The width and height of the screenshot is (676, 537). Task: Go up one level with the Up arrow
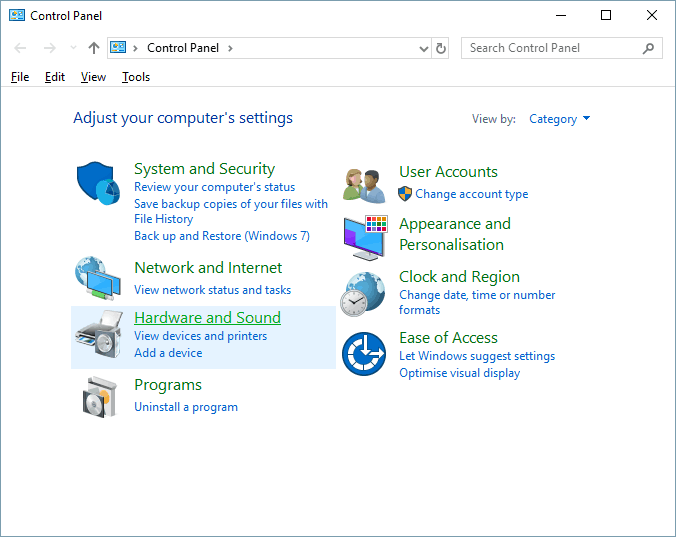94,48
